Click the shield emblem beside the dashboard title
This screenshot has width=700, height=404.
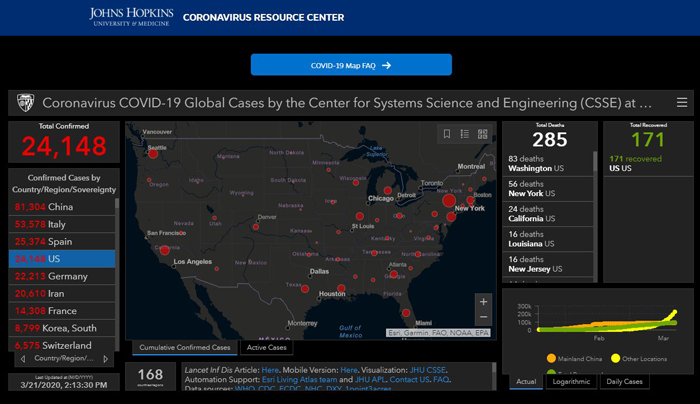pos(25,102)
